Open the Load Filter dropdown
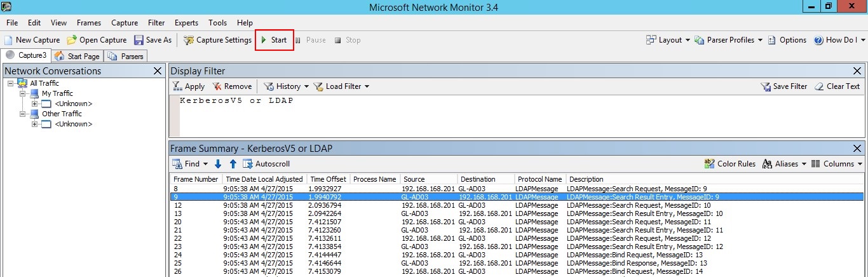This screenshot has height=277, width=868. click(x=341, y=86)
